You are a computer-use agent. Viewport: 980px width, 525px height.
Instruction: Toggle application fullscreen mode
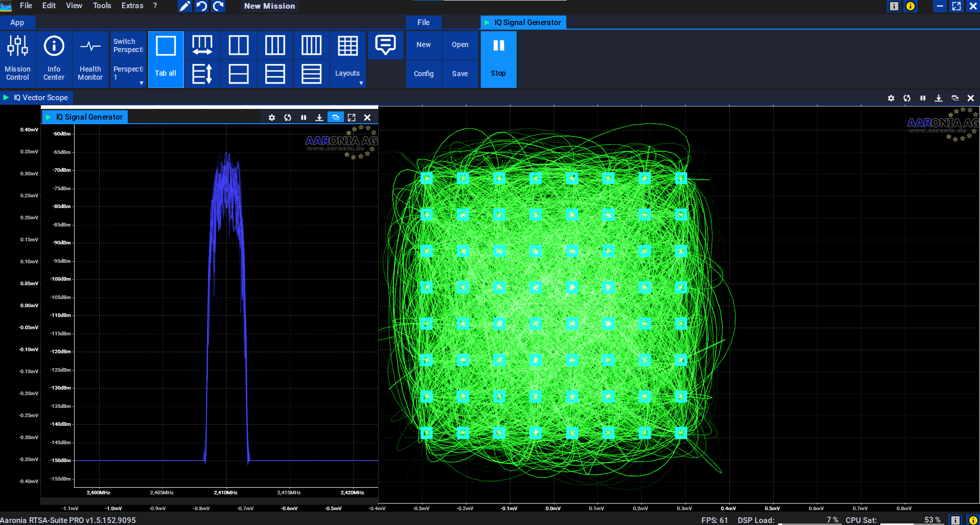click(x=956, y=6)
